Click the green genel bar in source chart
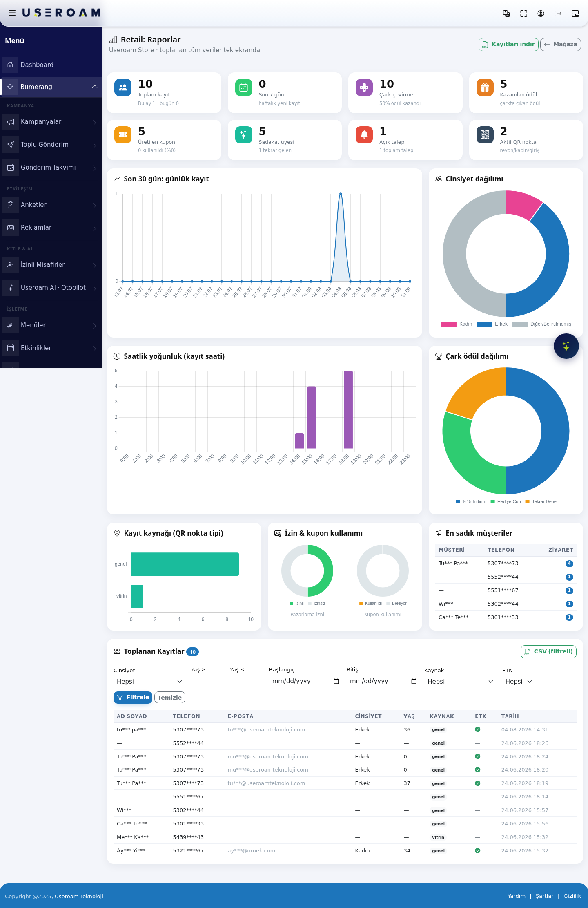 coord(185,564)
